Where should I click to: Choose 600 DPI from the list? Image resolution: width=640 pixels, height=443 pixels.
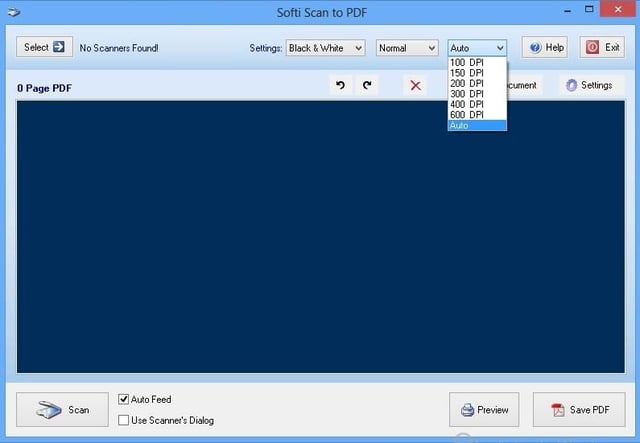point(477,115)
